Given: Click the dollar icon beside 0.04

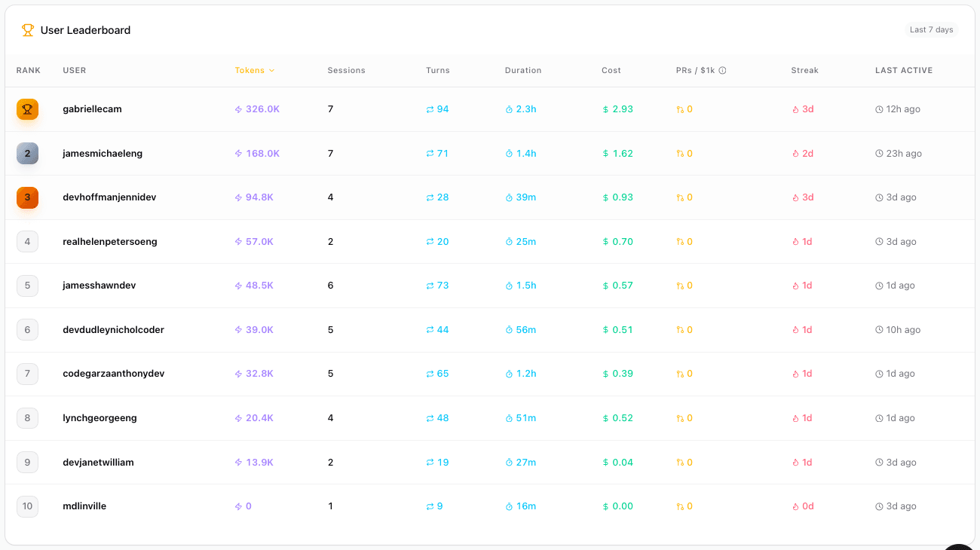Looking at the screenshot, I should click(605, 463).
